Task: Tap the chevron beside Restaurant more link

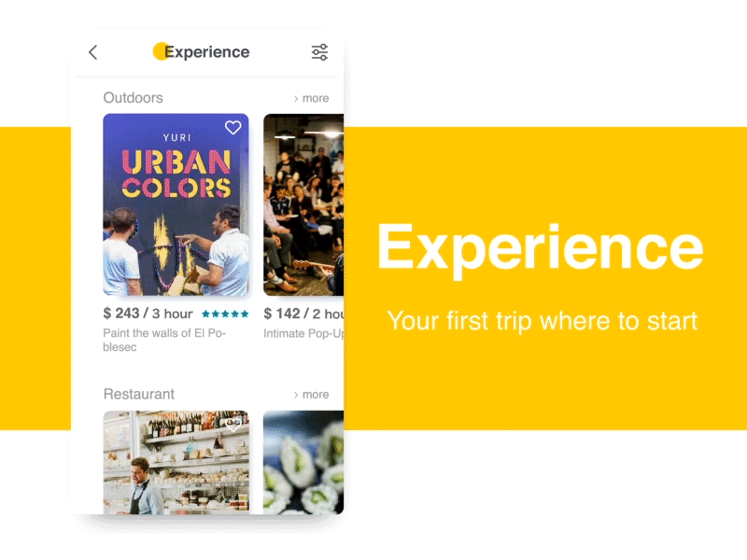Action: (294, 394)
